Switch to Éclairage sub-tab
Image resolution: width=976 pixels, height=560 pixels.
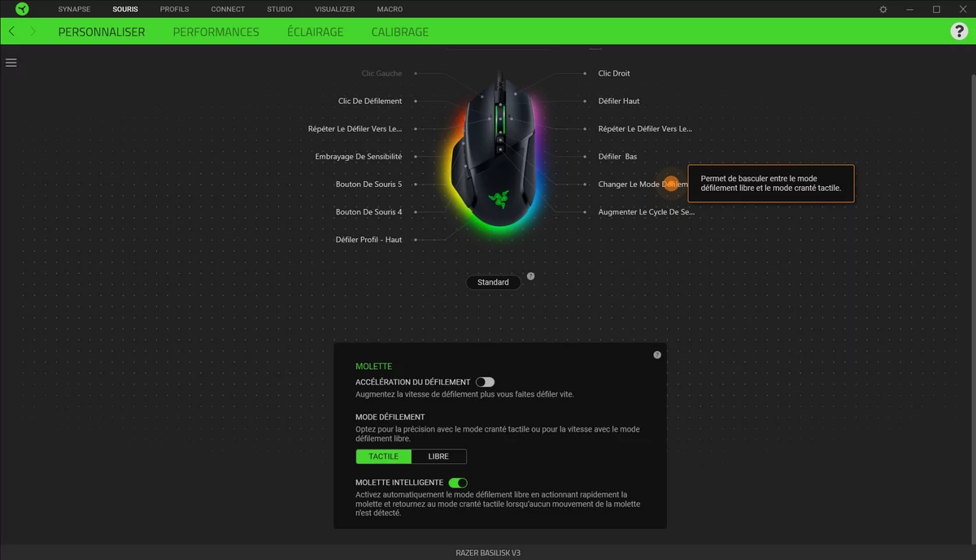click(316, 32)
